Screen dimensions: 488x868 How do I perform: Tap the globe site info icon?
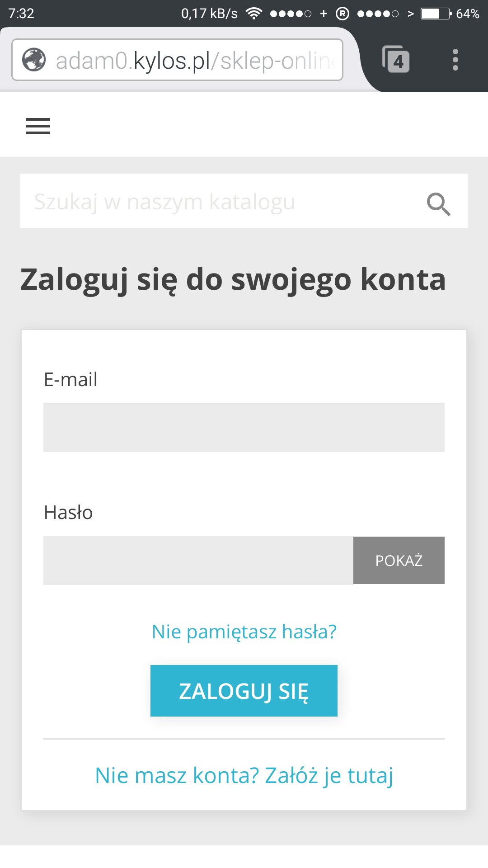(34, 60)
